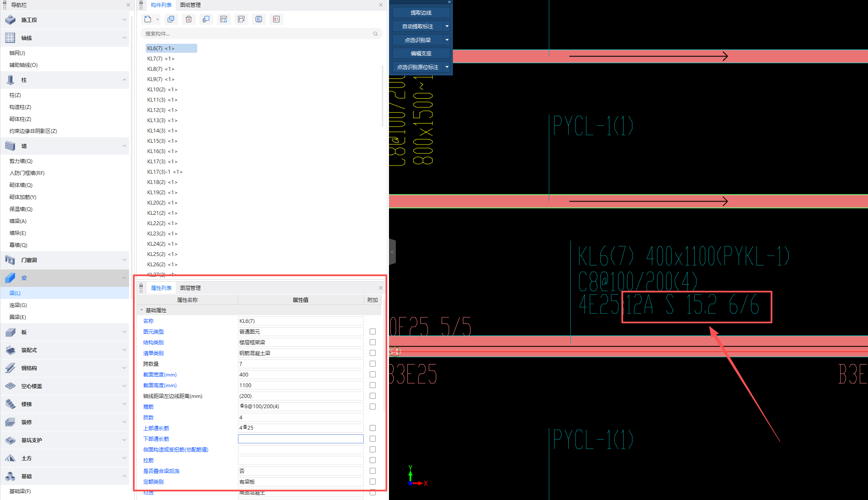This screenshot has width=868, height=500.
Task: Click the copy component icon
Action: [171, 19]
